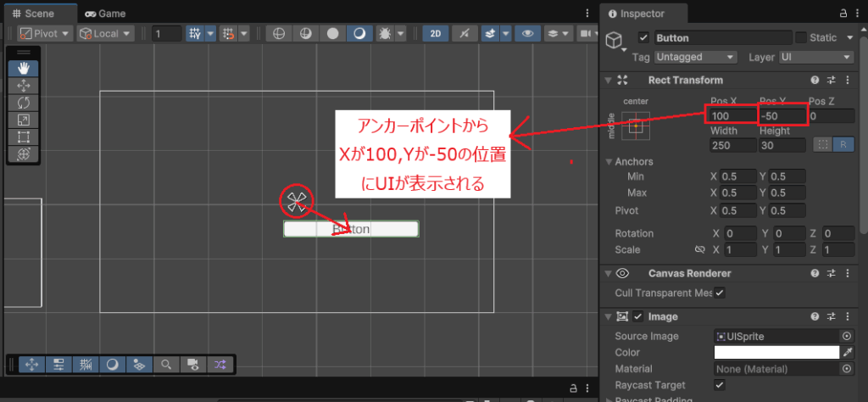Toggle Raw edit mode R button
The image size is (868, 402).
[x=842, y=145]
